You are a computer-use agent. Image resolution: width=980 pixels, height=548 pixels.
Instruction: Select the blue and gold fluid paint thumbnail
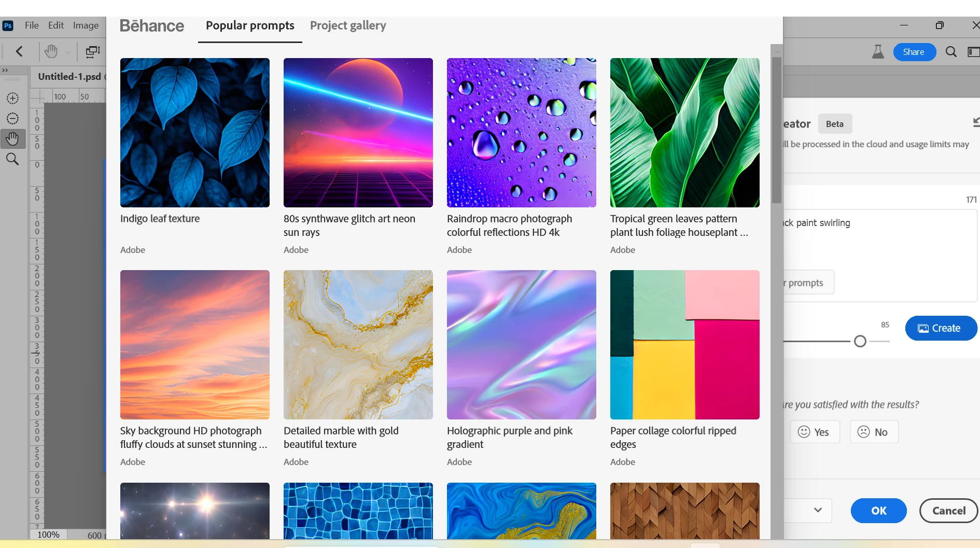click(522, 511)
